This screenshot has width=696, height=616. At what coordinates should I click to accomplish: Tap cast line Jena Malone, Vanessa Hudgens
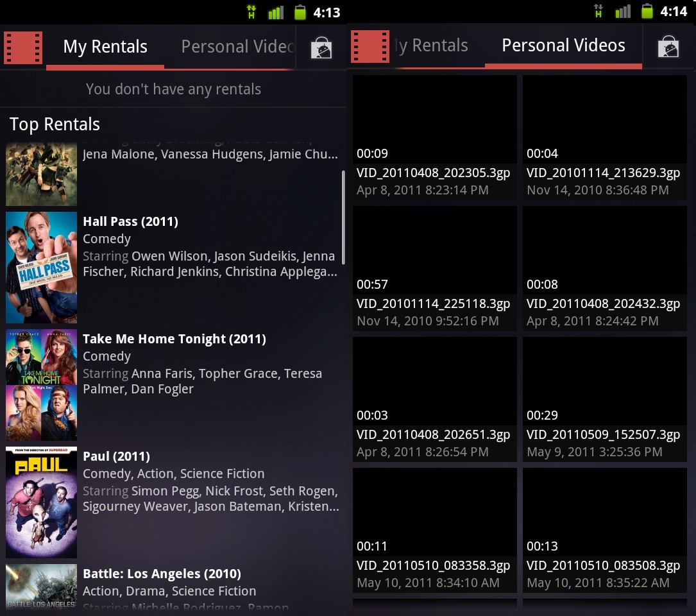[210, 154]
